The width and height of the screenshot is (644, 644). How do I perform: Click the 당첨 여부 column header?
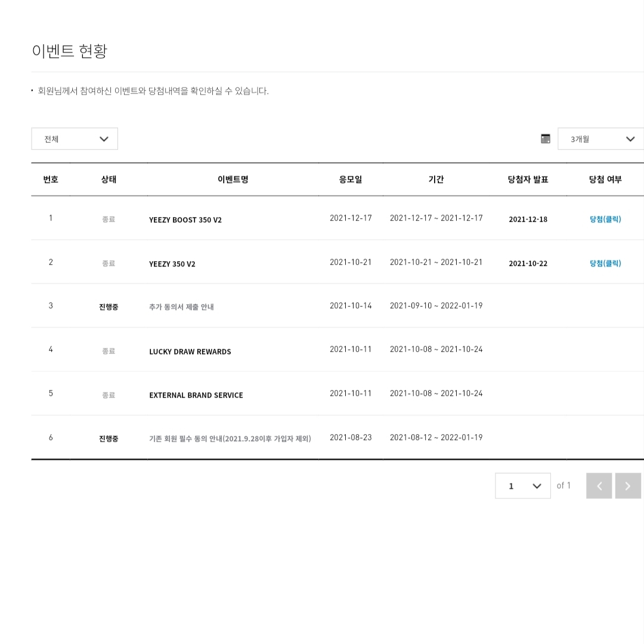coord(605,179)
